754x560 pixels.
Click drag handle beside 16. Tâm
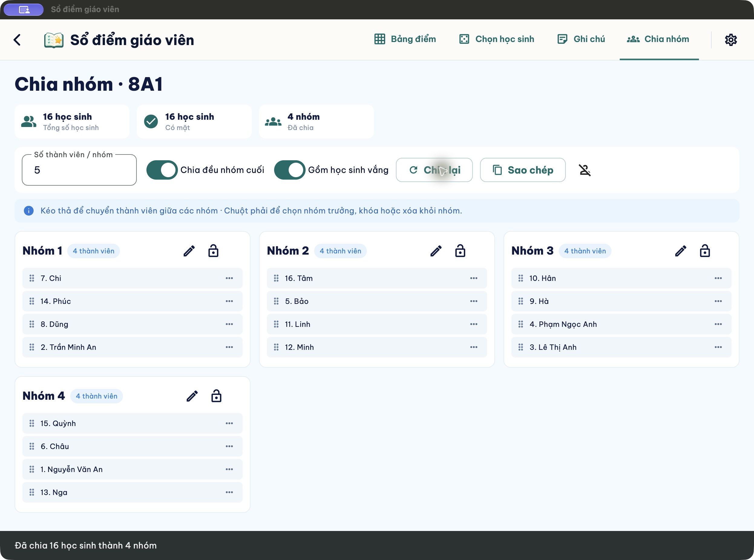(x=276, y=278)
